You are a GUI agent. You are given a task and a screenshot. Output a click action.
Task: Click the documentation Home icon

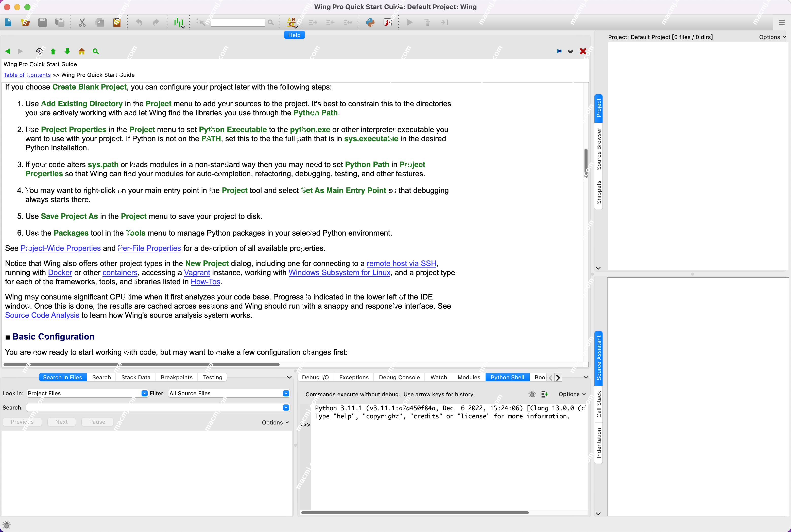[x=81, y=51]
